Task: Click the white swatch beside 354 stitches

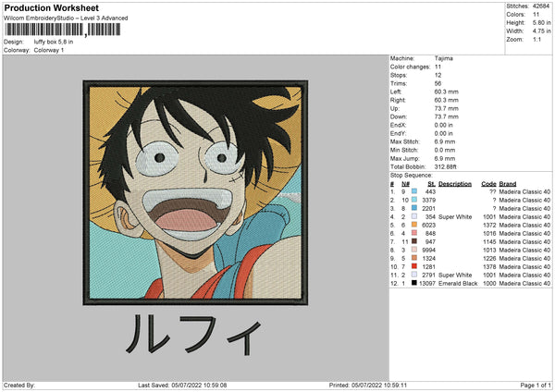Action: pos(414,216)
